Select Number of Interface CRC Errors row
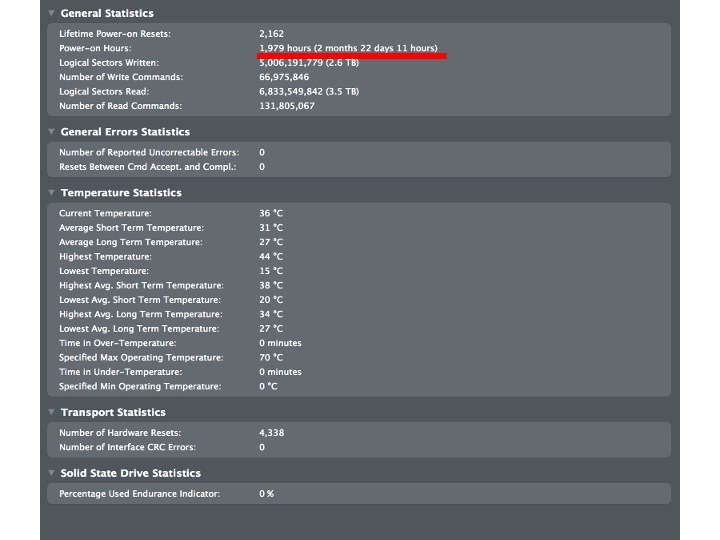This screenshot has width=720, height=540. click(359, 447)
